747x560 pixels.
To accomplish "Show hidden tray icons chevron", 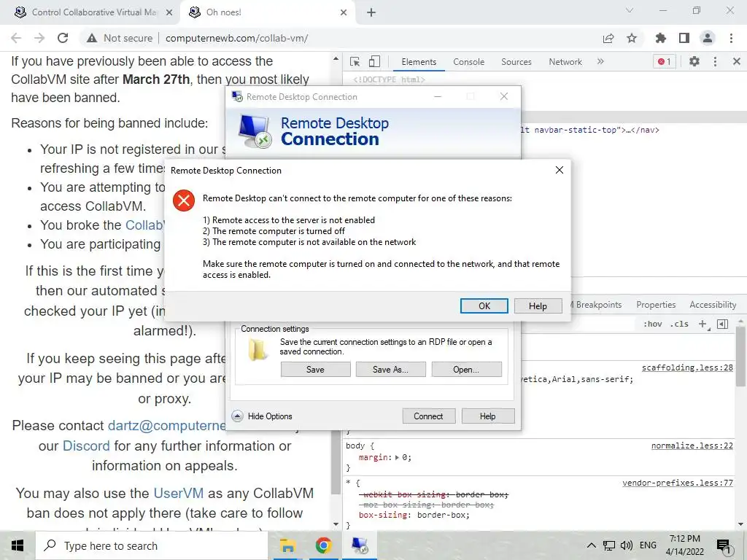I will pyautogui.click(x=591, y=545).
